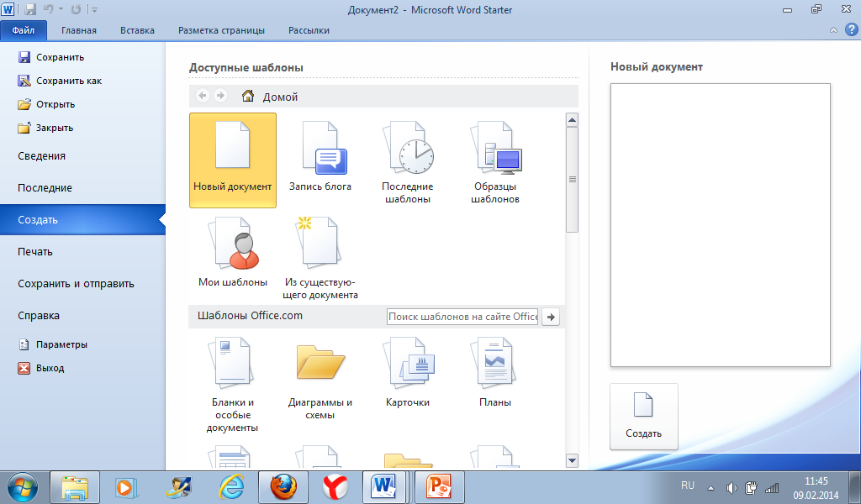
Task: Open Quick Access toolbar customize dropdown
Action: [94, 10]
